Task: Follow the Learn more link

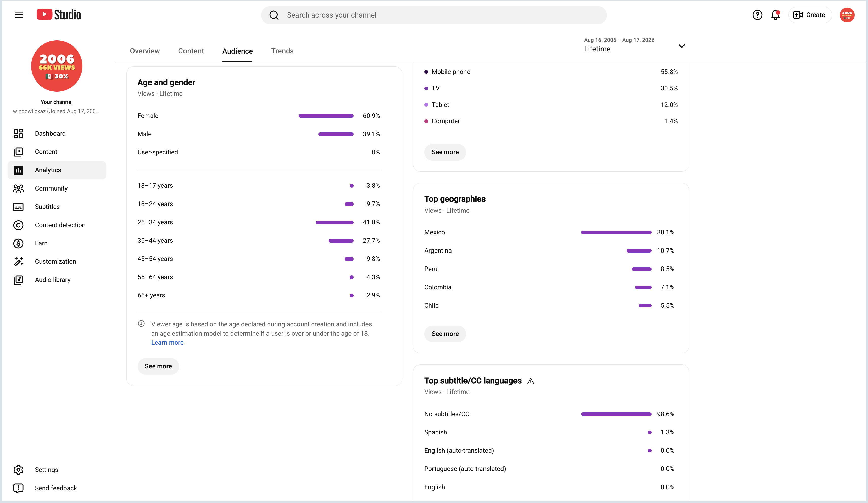Action: 168,342
